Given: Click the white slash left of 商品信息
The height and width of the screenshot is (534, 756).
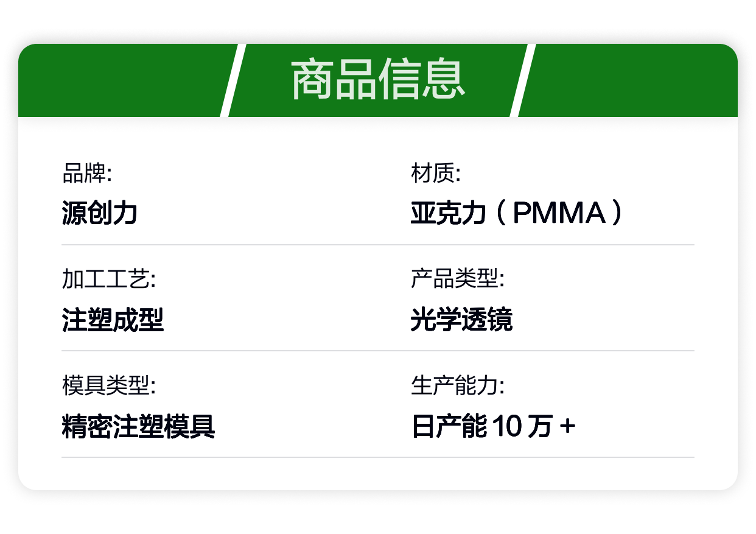Looking at the screenshot, I should click(x=233, y=80).
